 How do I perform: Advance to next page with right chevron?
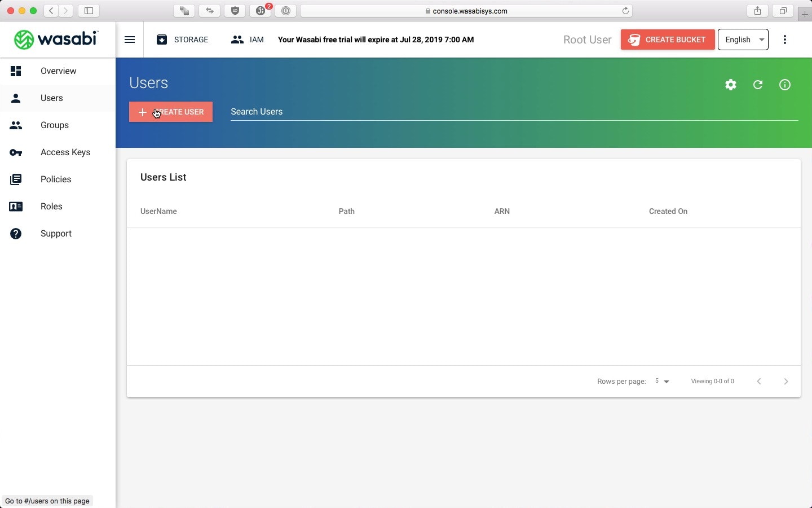click(x=785, y=381)
